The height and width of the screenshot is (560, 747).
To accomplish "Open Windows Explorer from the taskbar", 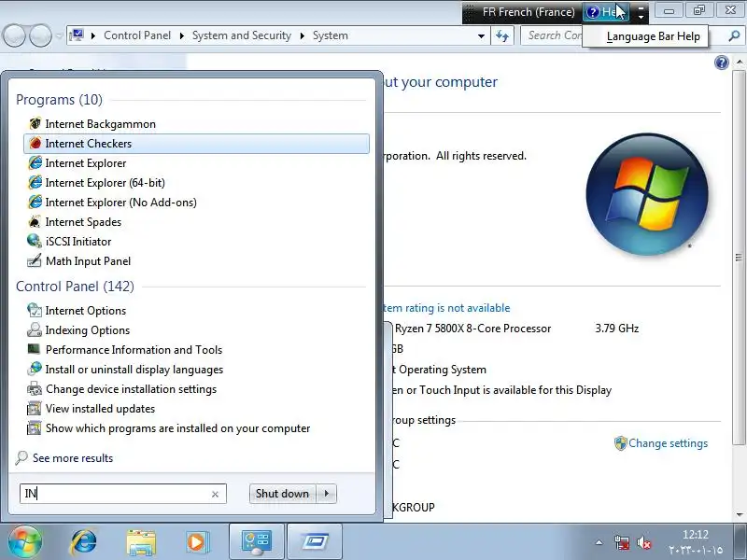I will pos(141,542).
